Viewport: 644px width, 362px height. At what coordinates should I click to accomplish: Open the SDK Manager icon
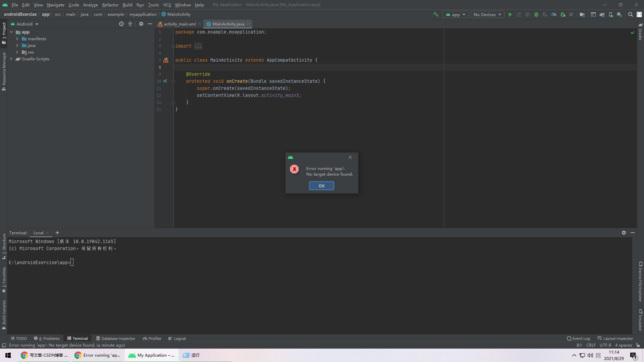[x=620, y=14]
